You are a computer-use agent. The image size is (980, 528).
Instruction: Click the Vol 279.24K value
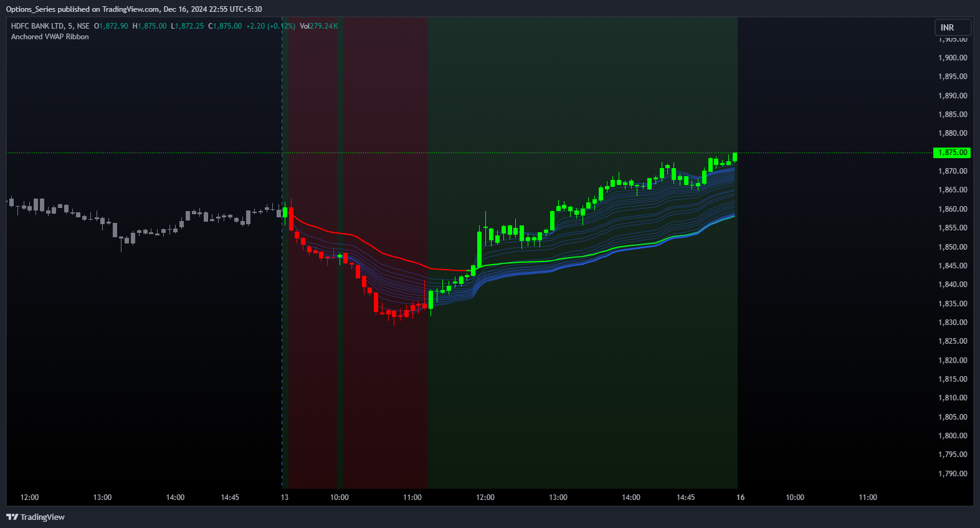tap(319, 26)
